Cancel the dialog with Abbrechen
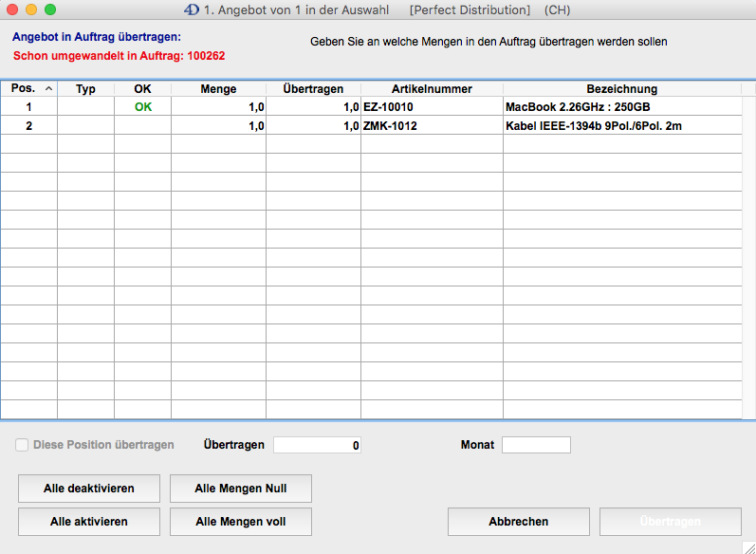This screenshot has height=554, width=756. coord(519,522)
